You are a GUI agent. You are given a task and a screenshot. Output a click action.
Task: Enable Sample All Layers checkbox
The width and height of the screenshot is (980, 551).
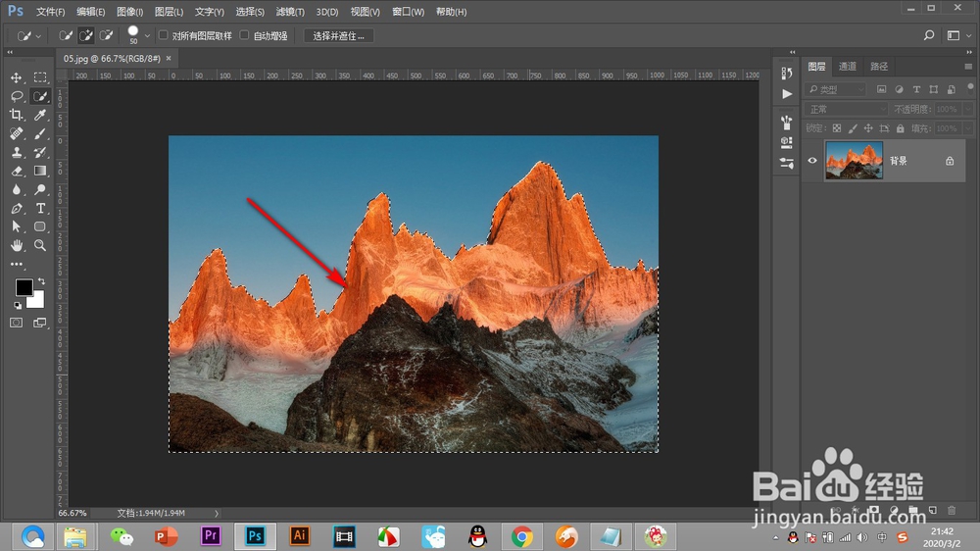(x=163, y=35)
